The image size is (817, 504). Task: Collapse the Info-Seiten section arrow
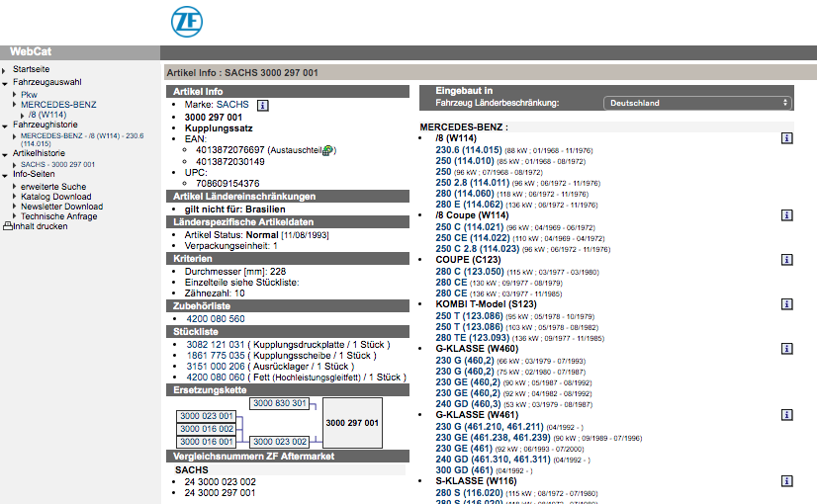pos(5,176)
